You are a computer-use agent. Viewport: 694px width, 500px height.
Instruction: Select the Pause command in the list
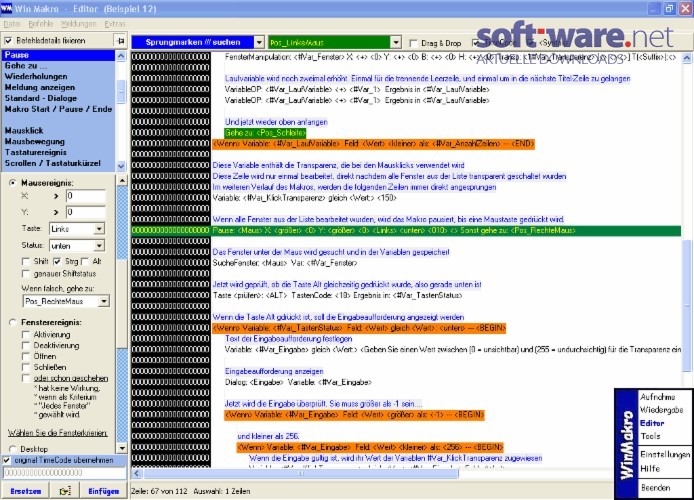click(58, 55)
